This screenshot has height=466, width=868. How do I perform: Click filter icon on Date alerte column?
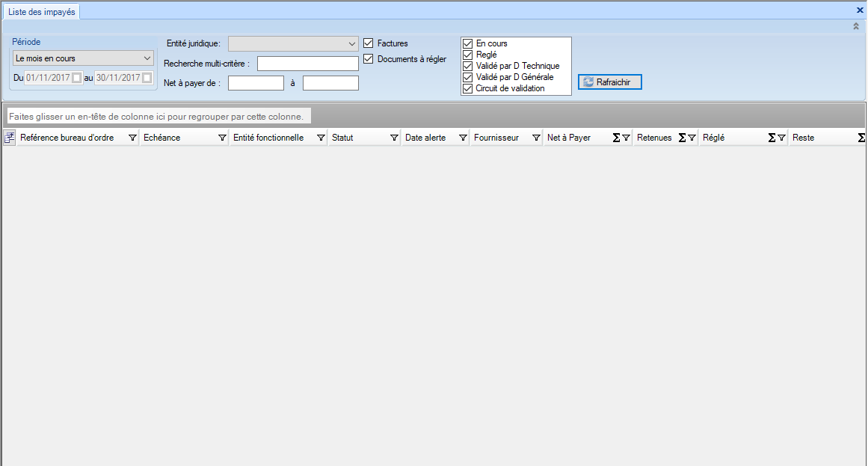coord(463,138)
